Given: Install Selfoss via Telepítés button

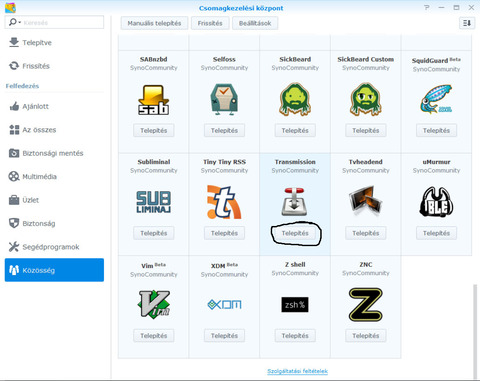Looking at the screenshot, I should (224, 130).
